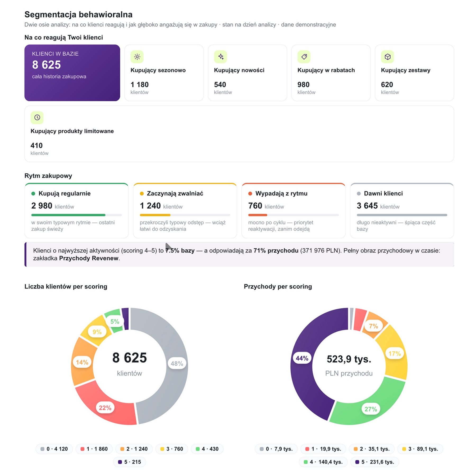Toggle legend item 4 · 140,4 tys. in revenue chart
This screenshot has height=476, width=476.
coord(323,462)
